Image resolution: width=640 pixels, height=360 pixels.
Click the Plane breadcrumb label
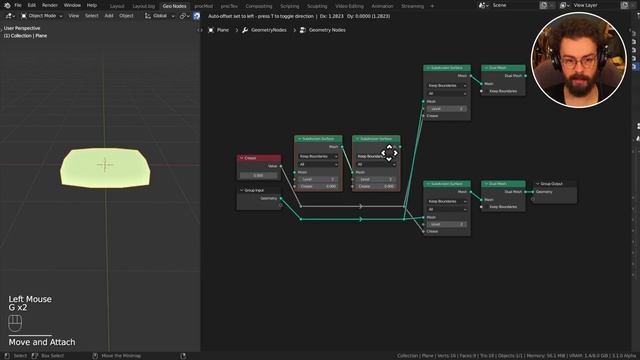pos(223,30)
